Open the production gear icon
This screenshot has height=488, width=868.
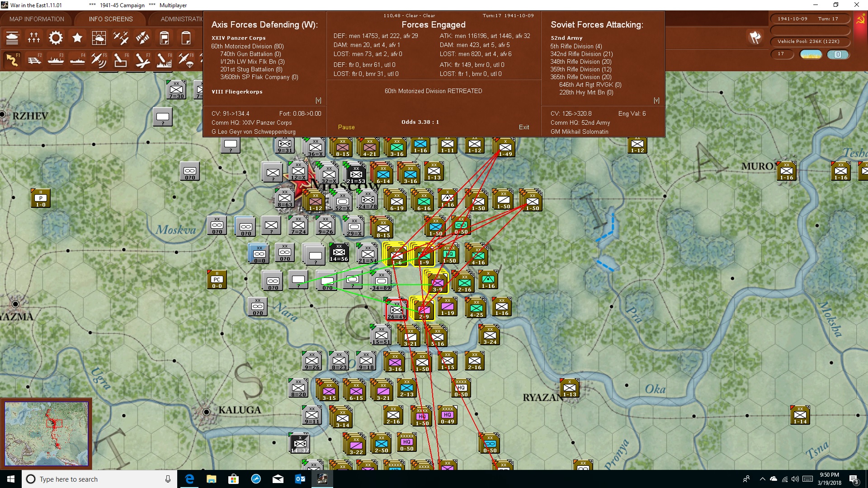click(x=56, y=38)
